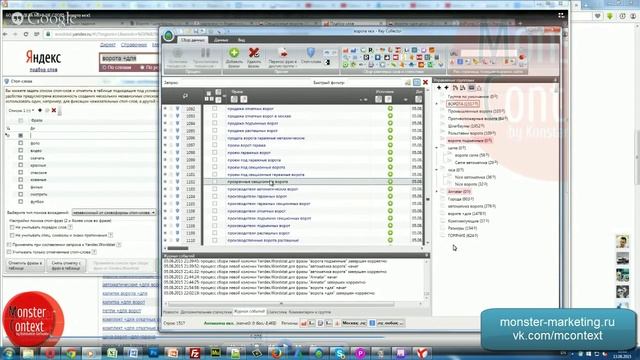Click "Снять отметку с фраз в таблице" button

click(66, 266)
